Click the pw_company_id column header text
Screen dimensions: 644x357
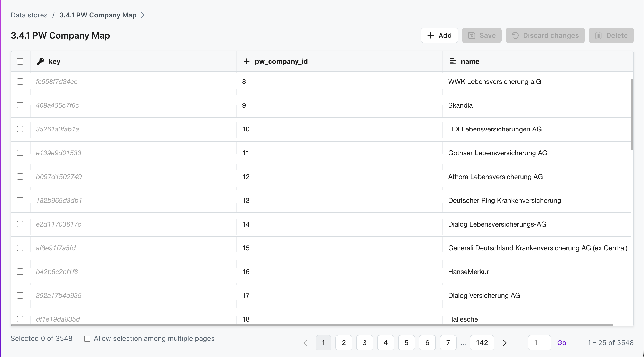281,61
